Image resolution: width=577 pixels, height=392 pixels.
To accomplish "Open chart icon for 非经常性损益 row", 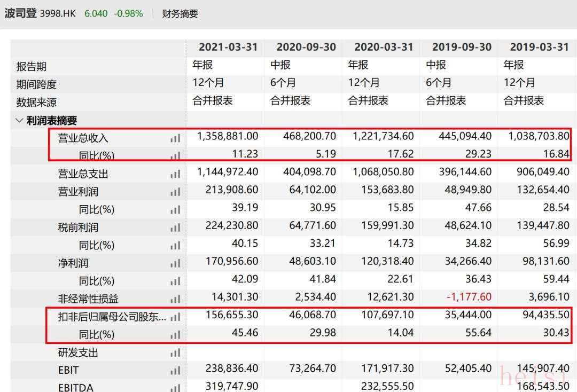I will [175, 299].
